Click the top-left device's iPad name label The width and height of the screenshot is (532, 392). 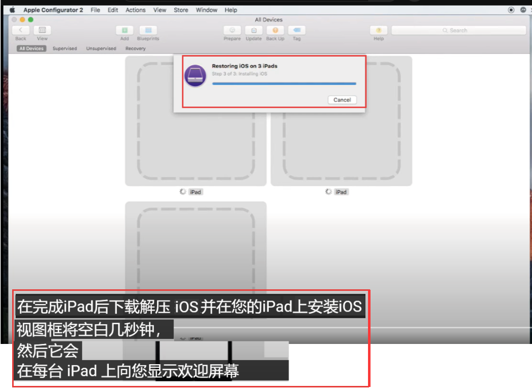(x=195, y=192)
